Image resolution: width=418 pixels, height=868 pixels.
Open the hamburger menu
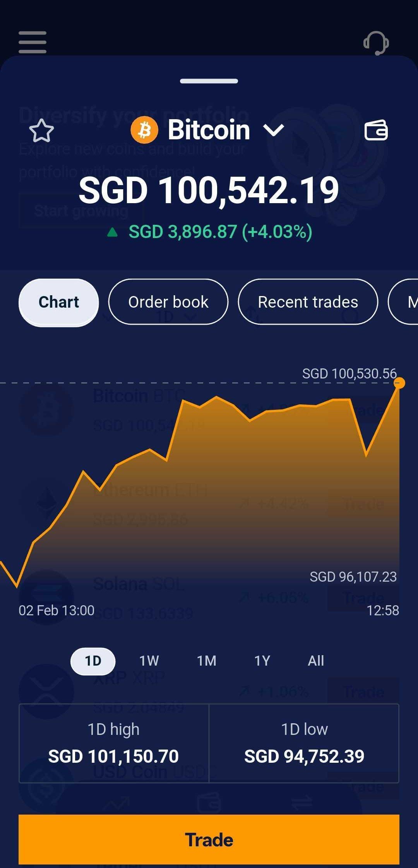[x=33, y=42]
